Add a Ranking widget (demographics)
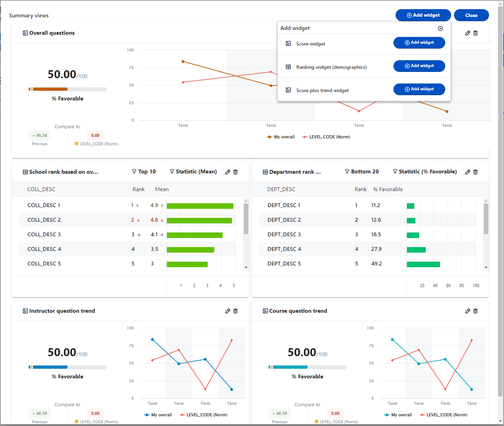Screen dimensions: 504x426 [x=419, y=66]
